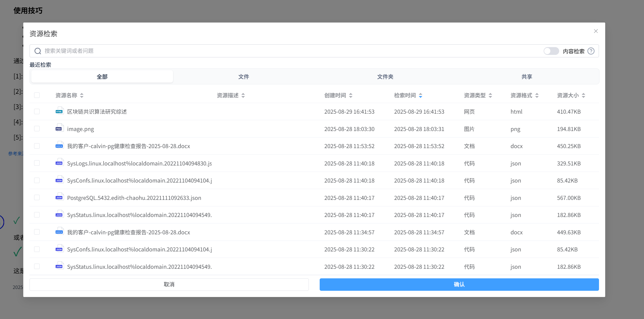Tick the select-all checkbox in the table header
The width and height of the screenshot is (644, 319).
(x=37, y=95)
